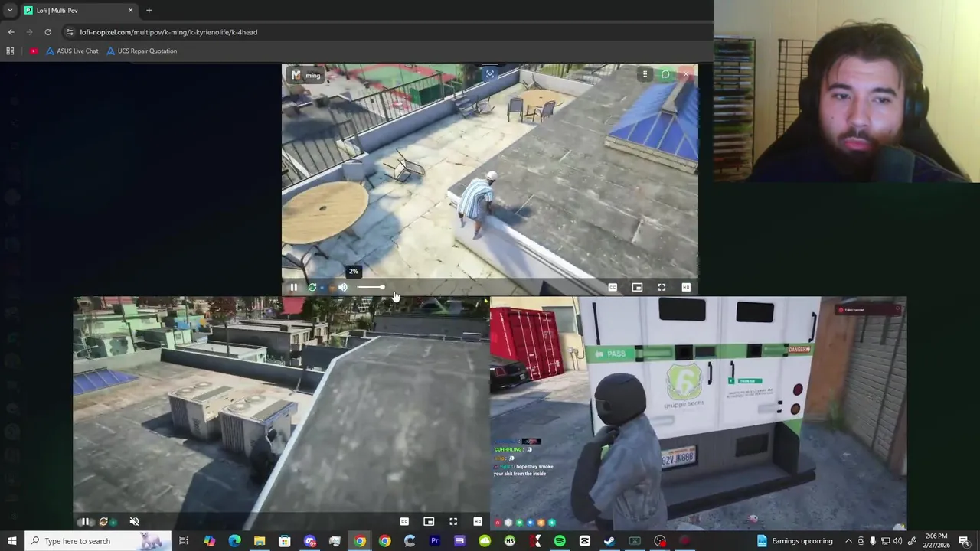This screenshot has width=980, height=551.
Task: Open Premiere Pro from taskbar
Action: pyautogui.click(x=435, y=541)
